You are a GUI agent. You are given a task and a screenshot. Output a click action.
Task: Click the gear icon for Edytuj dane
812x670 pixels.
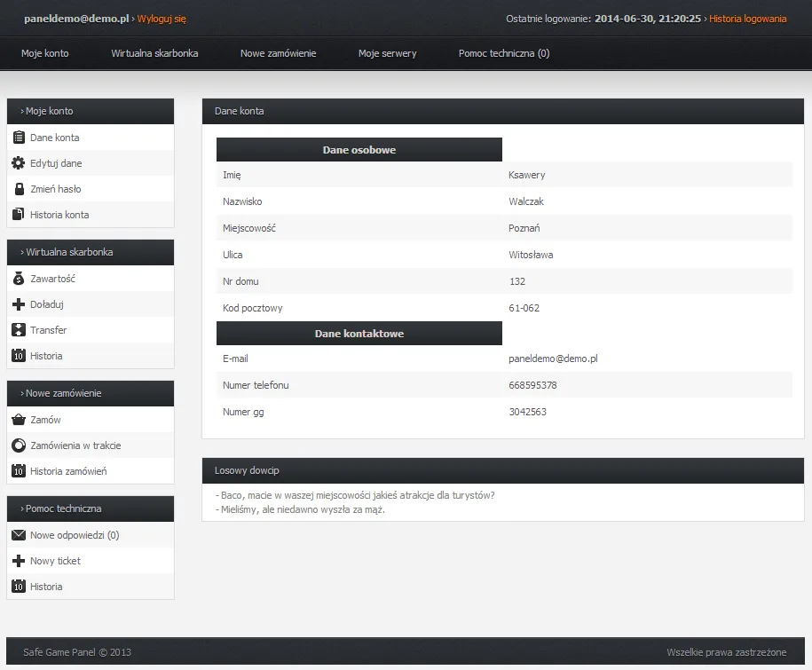pyautogui.click(x=18, y=163)
